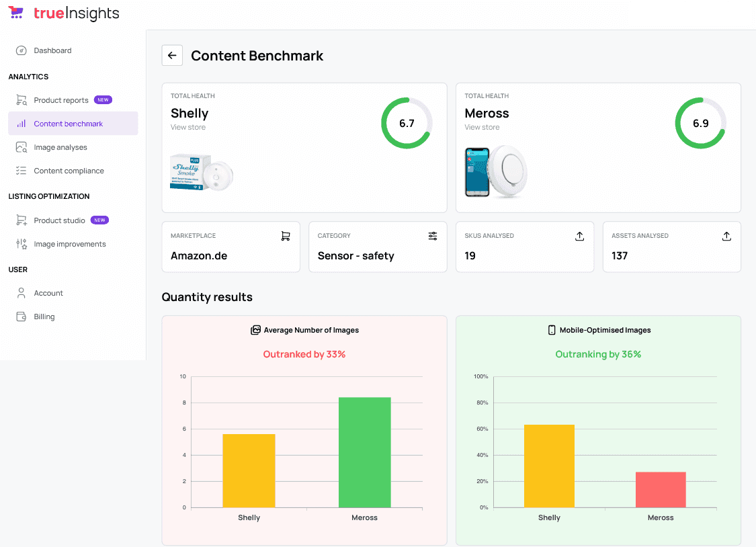Click the LISTING OPTIMIZATION section header
This screenshot has height=547, width=756.
(x=48, y=196)
